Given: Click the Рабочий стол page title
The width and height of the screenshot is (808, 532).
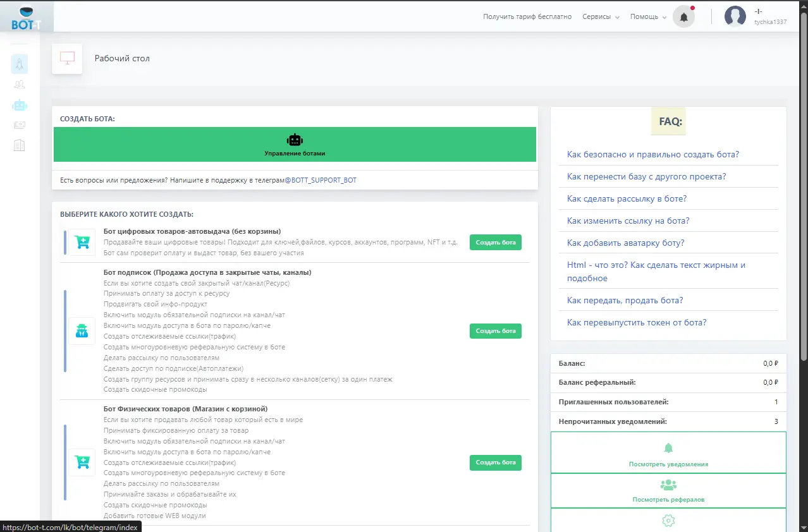Looking at the screenshot, I should point(122,58).
